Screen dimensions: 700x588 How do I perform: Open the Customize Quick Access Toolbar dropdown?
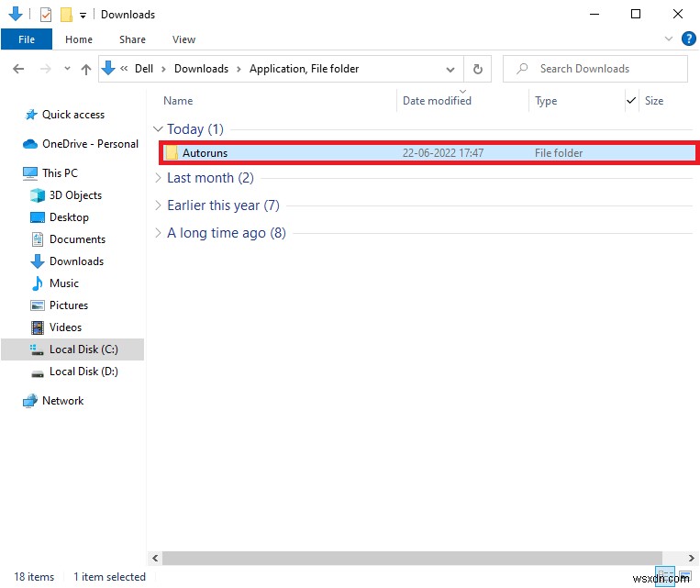pos(83,16)
